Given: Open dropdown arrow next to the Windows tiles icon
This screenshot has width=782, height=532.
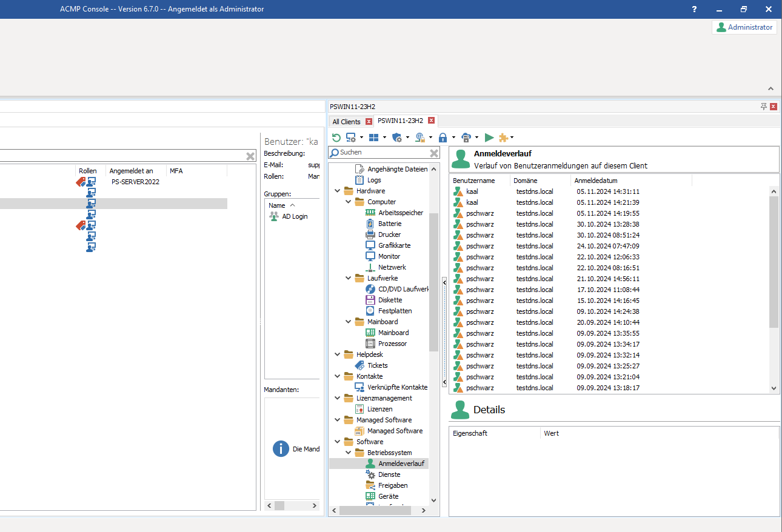Looking at the screenshot, I should coord(384,138).
